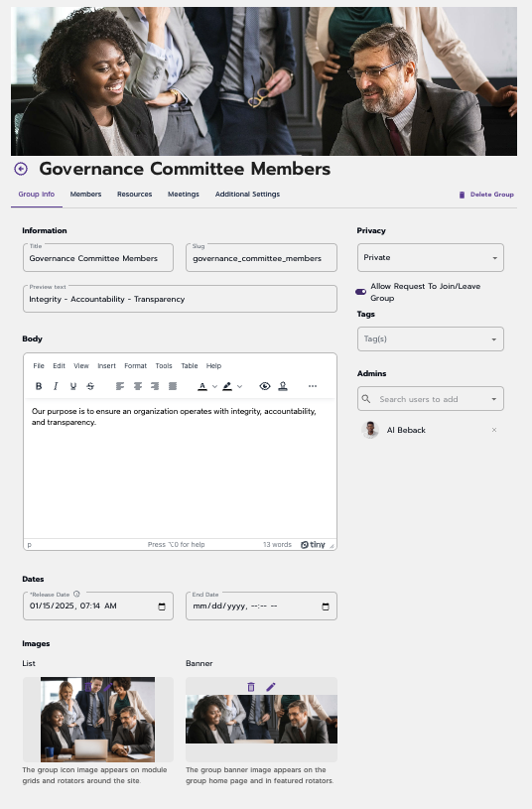Click into the Title field
532x809 pixels.
point(98,258)
